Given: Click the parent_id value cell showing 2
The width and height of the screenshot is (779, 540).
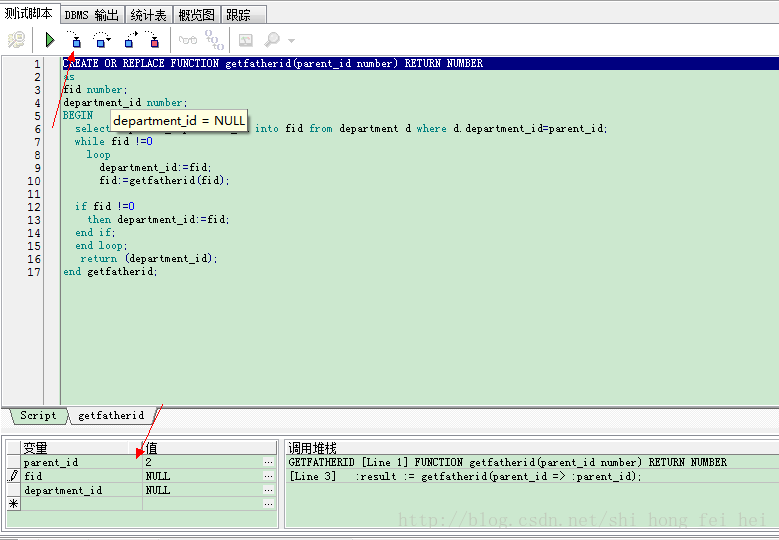Looking at the screenshot, I should 200,463.
